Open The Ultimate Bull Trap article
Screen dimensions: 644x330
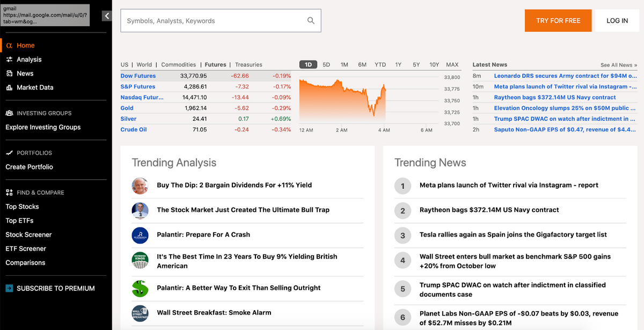[243, 210]
